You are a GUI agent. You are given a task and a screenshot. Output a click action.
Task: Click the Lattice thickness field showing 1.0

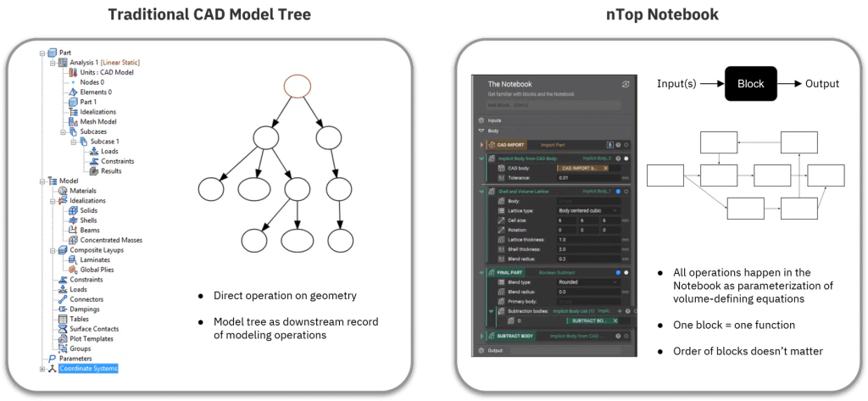(589, 240)
